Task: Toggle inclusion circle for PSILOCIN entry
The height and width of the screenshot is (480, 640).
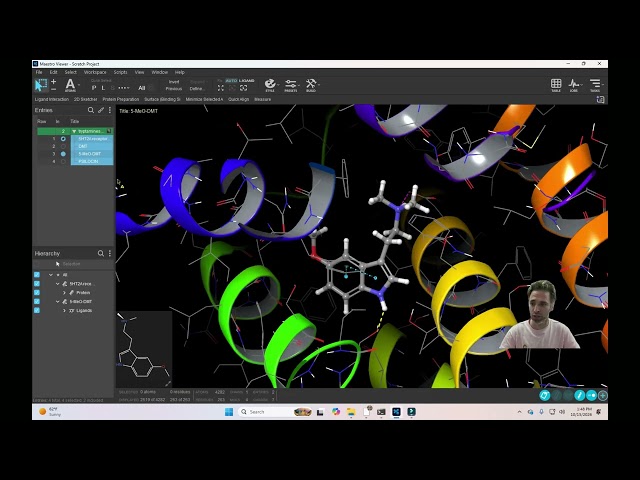Action: (x=63, y=161)
